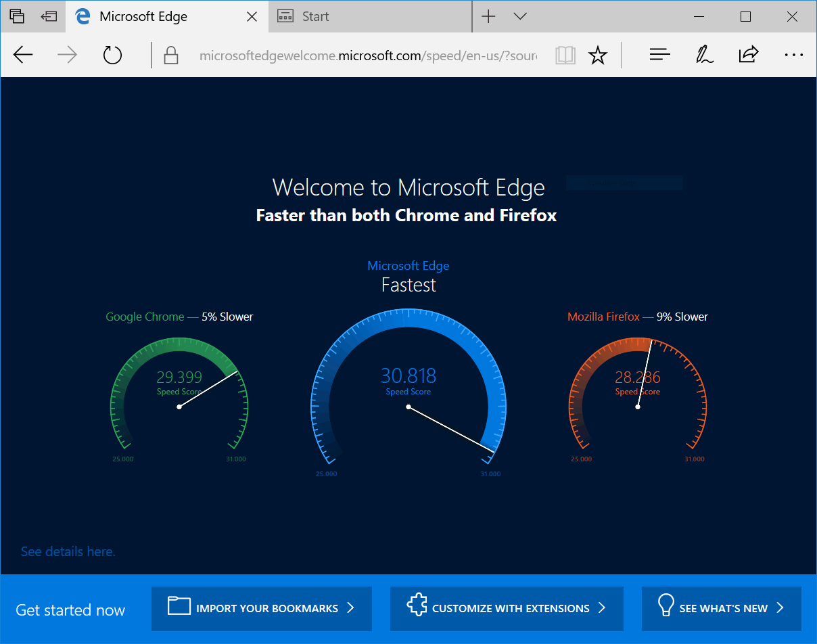Viewport: 817px width, 644px height.
Task: Open Settings and more ellipsis menu
Action: click(793, 55)
